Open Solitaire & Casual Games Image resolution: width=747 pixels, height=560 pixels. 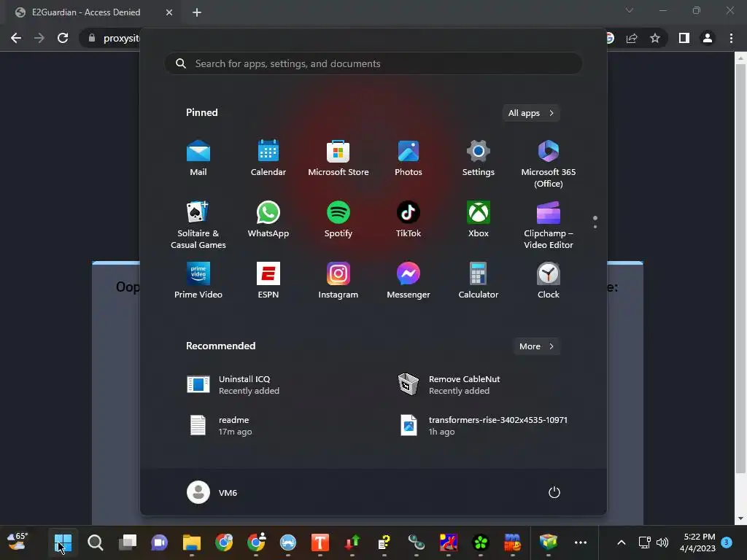198,225
